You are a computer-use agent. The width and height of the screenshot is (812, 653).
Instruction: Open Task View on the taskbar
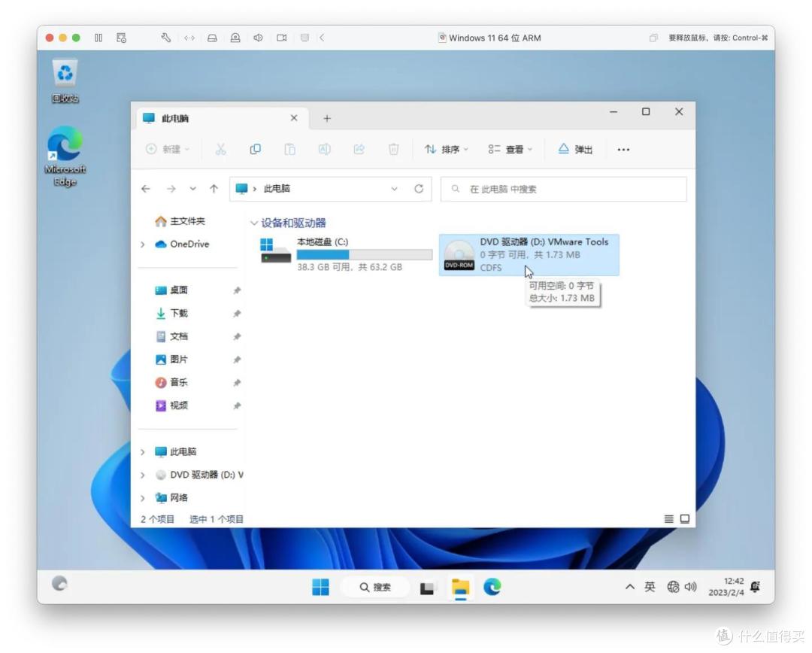[427, 588]
